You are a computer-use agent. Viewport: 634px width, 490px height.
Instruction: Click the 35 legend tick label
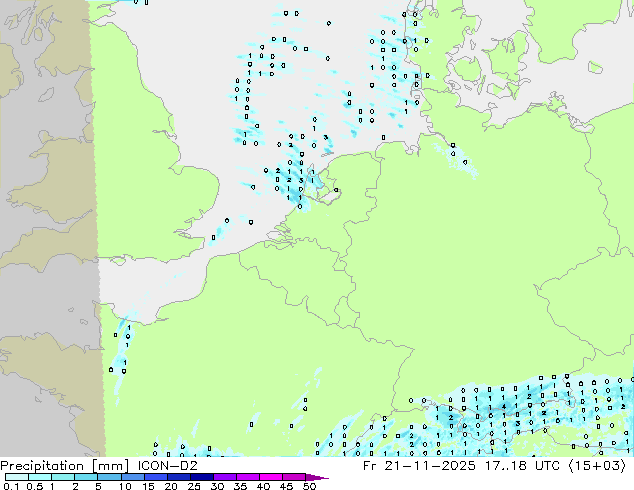pyautogui.click(x=240, y=486)
